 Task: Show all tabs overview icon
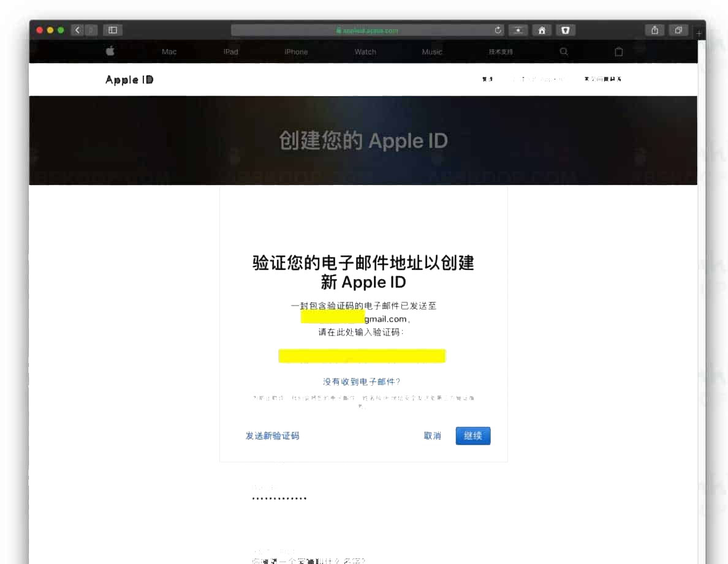(678, 30)
